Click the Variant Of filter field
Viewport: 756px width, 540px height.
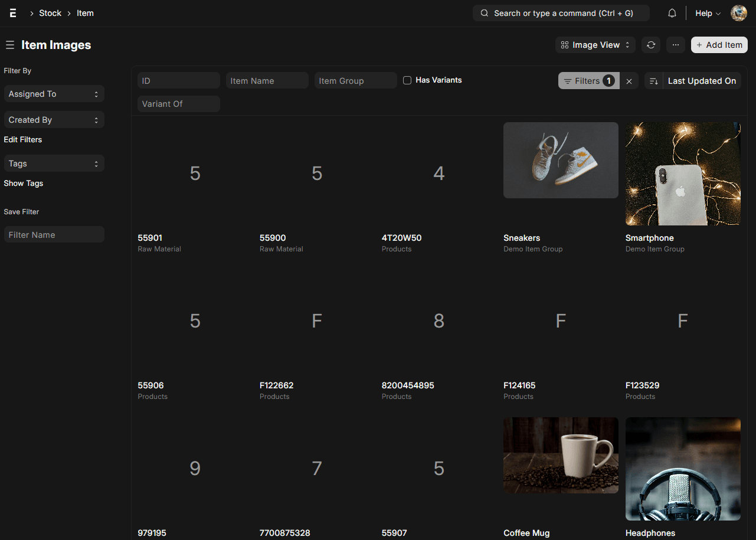pyautogui.click(x=179, y=104)
